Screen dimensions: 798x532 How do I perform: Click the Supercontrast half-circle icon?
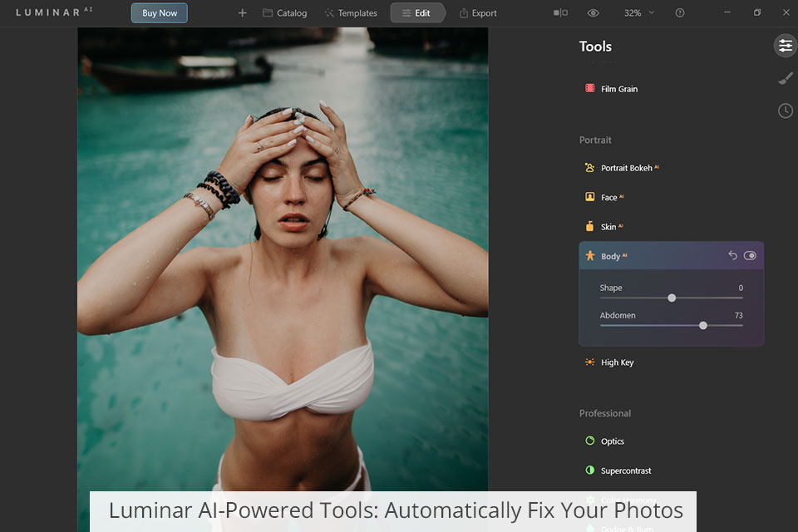[x=590, y=470]
